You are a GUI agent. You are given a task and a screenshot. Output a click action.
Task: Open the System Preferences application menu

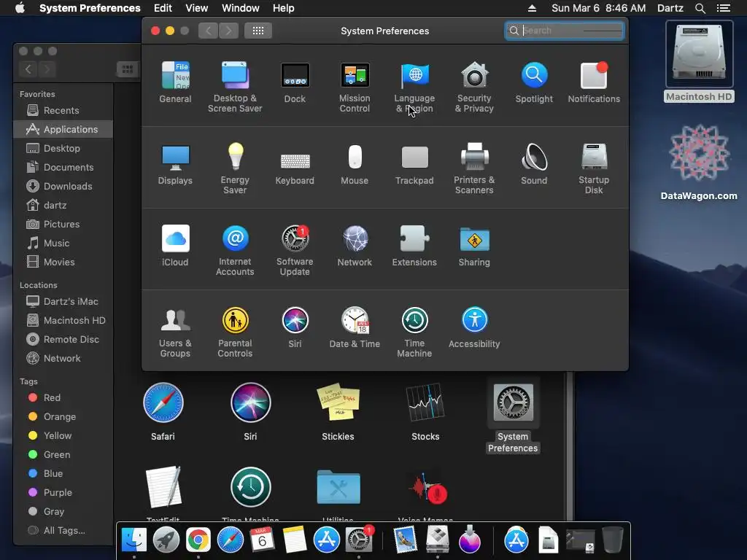click(x=90, y=8)
